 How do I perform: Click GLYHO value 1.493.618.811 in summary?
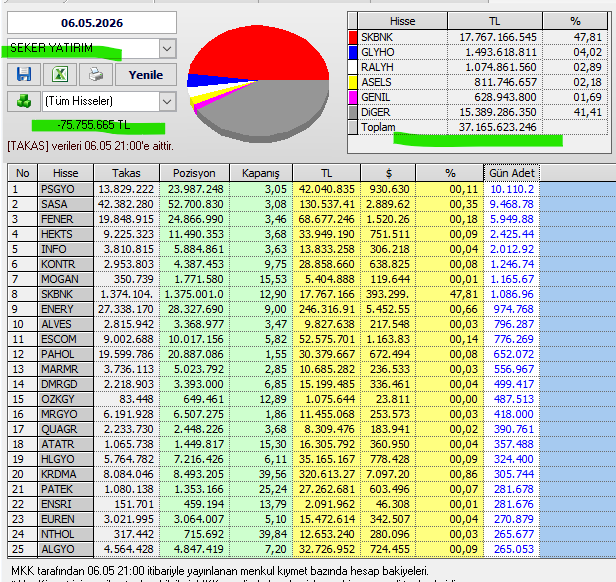(x=501, y=52)
